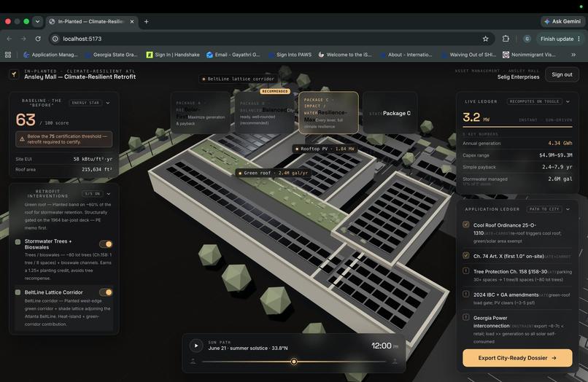Select Package A Solar-First card
Screen dimensions: 588x382
200,113
